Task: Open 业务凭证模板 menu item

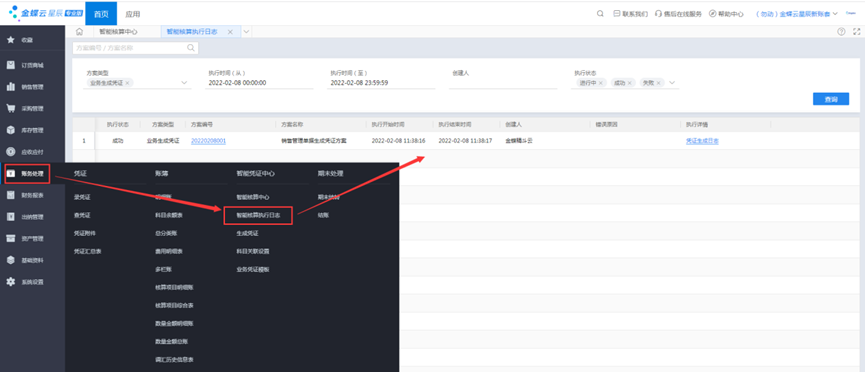Action: click(x=253, y=269)
